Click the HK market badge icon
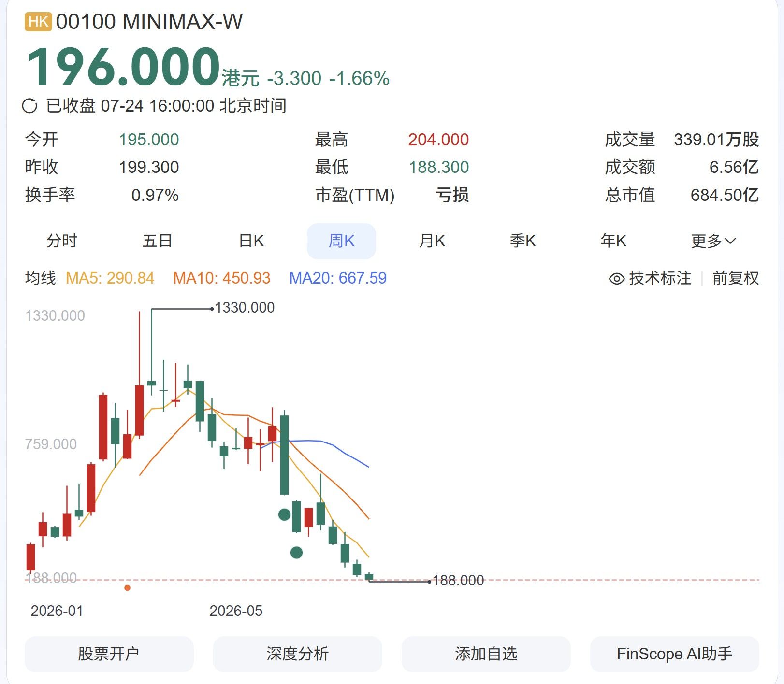The width and height of the screenshot is (784, 684). click(x=38, y=22)
